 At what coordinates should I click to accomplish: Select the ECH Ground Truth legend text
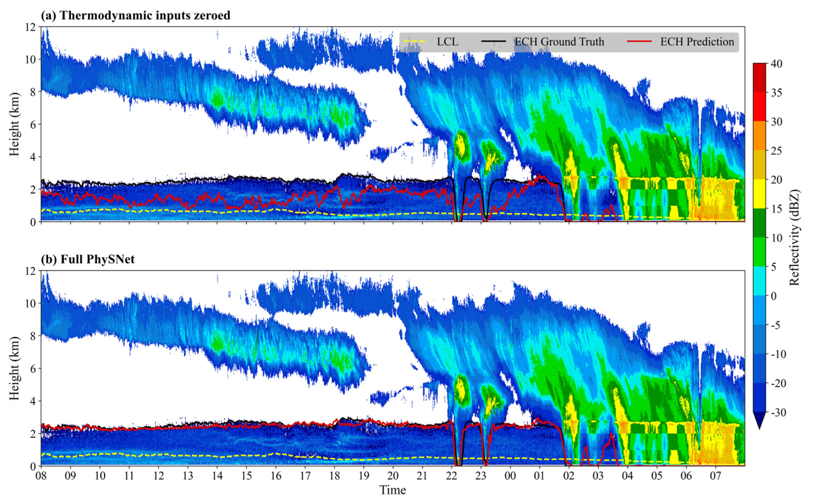coord(560,42)
